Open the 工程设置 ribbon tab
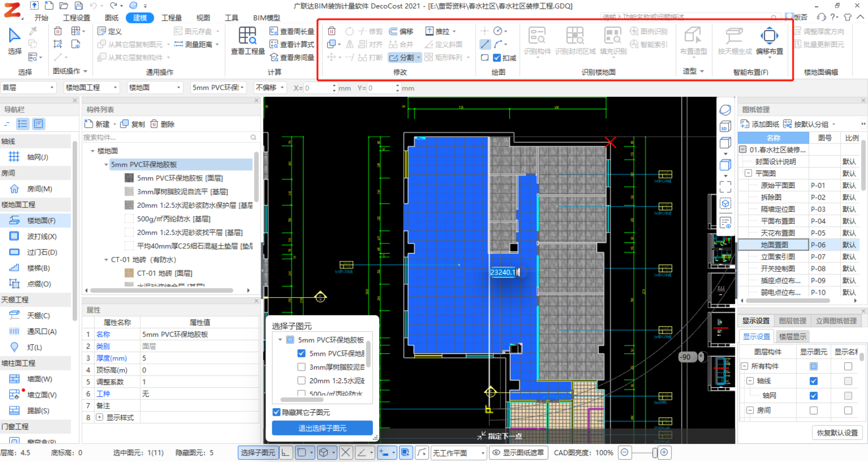The height and width of the screenshot is (462, 868). coord(76,18)
